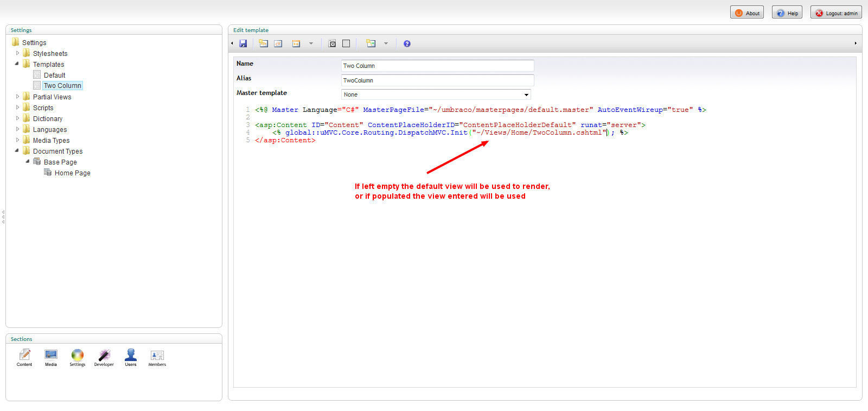Click the toolbar right scroll arrow
The width and height of the screenshot is (868, 411).
pyautogui.click(x=856, y=43)
